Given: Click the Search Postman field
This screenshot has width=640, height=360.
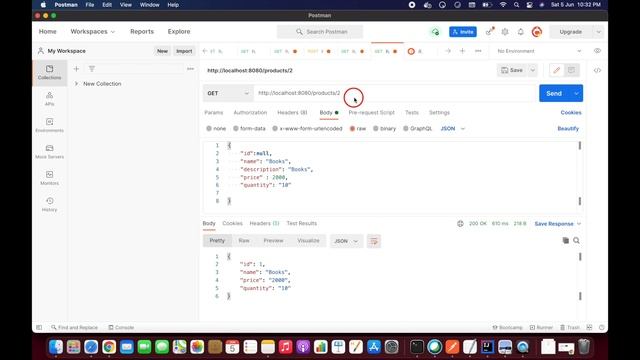Looking at the screenshot, I should [320, 32].
